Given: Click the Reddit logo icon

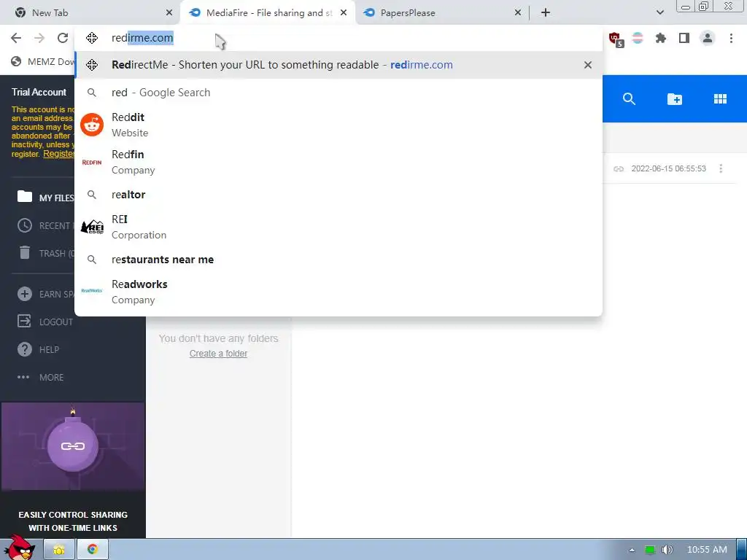Looking at the screenshot, I should [92, 125].
